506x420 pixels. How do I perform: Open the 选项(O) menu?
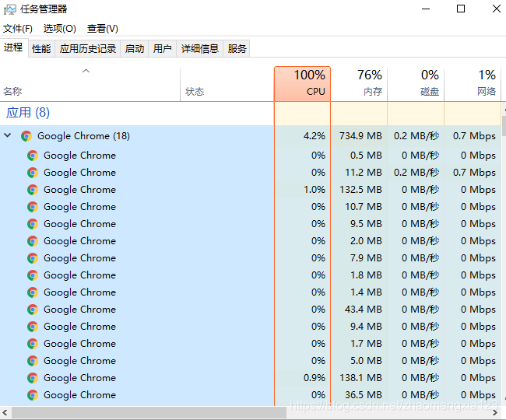tap(60, 29)
